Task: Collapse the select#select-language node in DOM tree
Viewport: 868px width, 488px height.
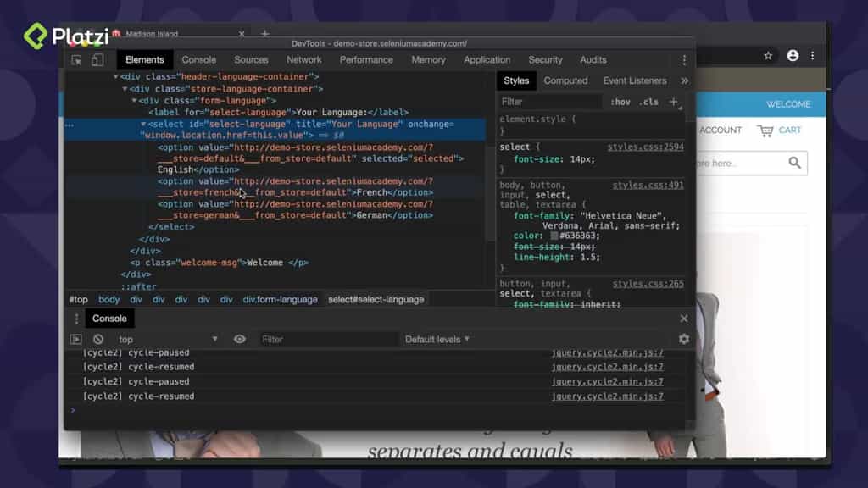Action: pos(141,124)
